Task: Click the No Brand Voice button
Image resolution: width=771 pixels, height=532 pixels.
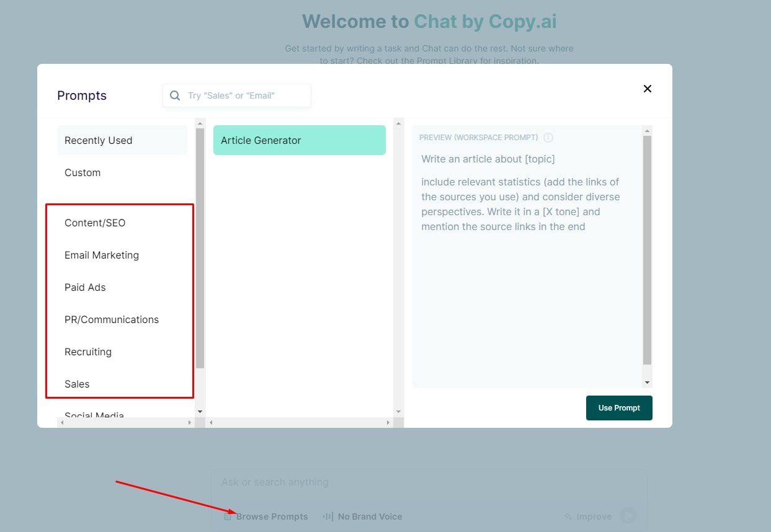Action: pos(363,516)
